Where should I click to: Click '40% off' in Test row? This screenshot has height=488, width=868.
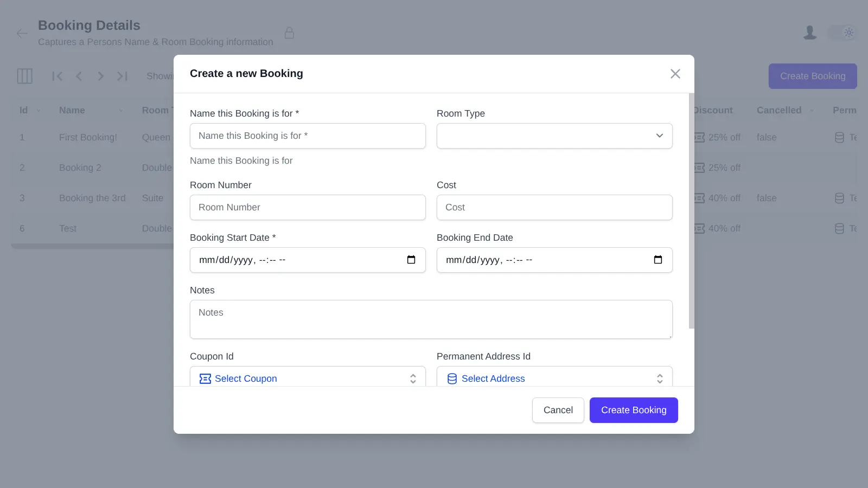point(724,229)
